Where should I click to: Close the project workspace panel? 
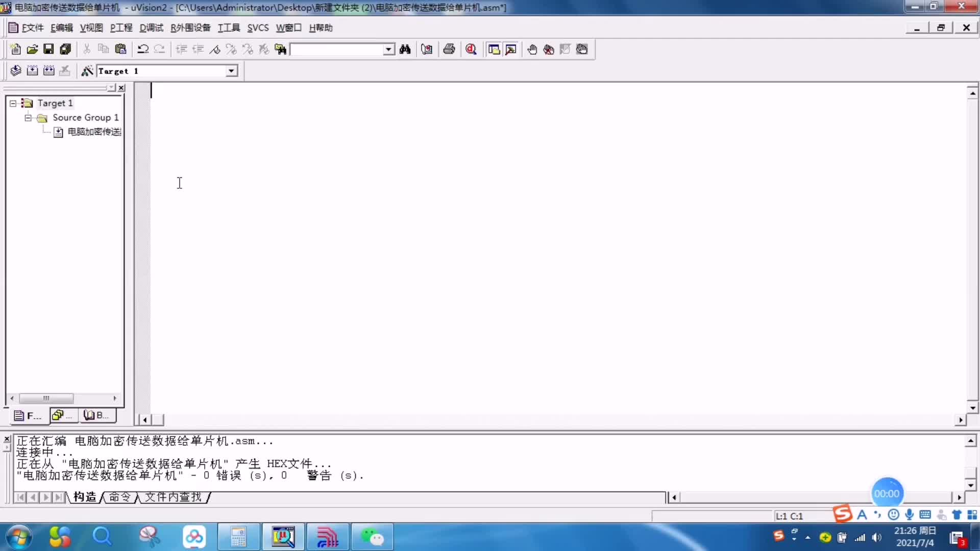121,88
